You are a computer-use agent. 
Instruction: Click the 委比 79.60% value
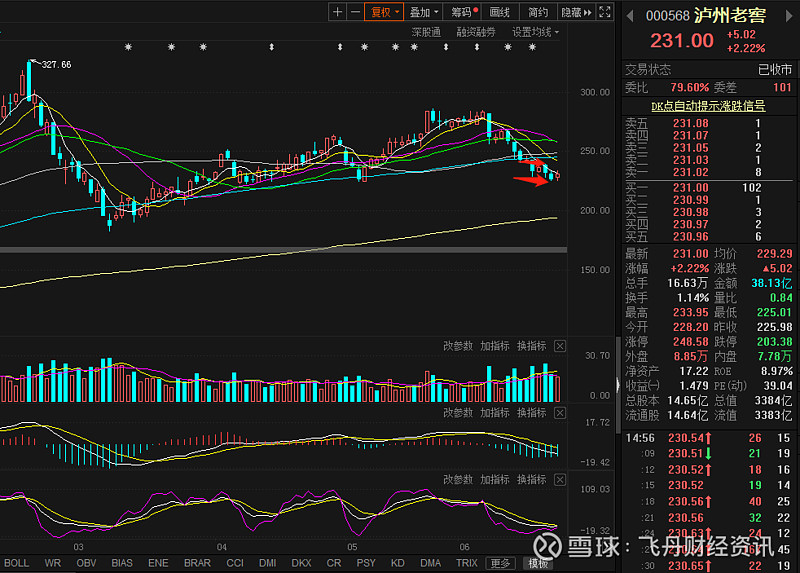pos(690,87)
